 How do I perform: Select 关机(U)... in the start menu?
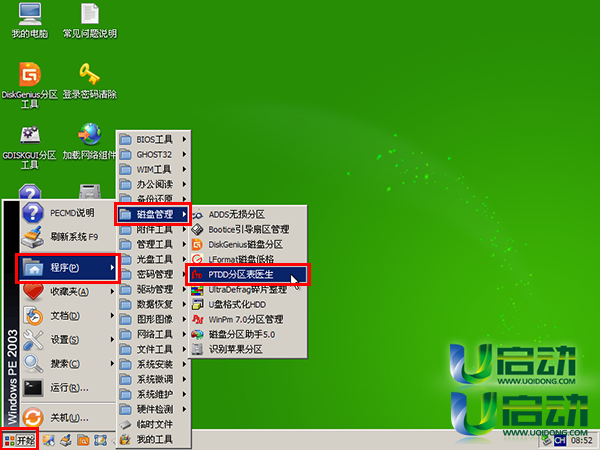pos(68,417)
